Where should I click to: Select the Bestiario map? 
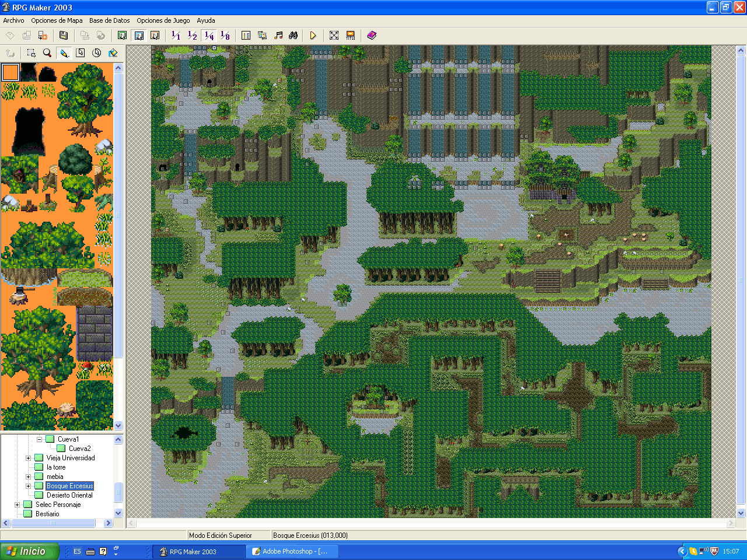point(47,514)
